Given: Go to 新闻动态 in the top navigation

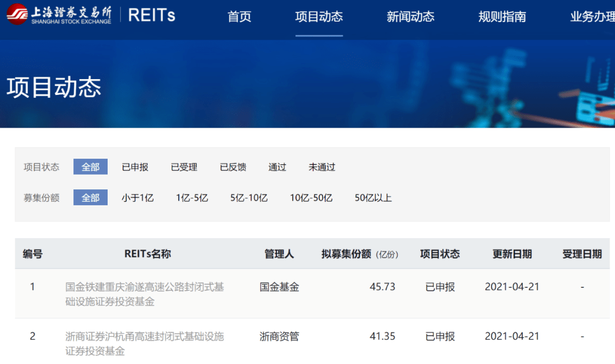Looking at the screenshot, I should click(410, 16).
